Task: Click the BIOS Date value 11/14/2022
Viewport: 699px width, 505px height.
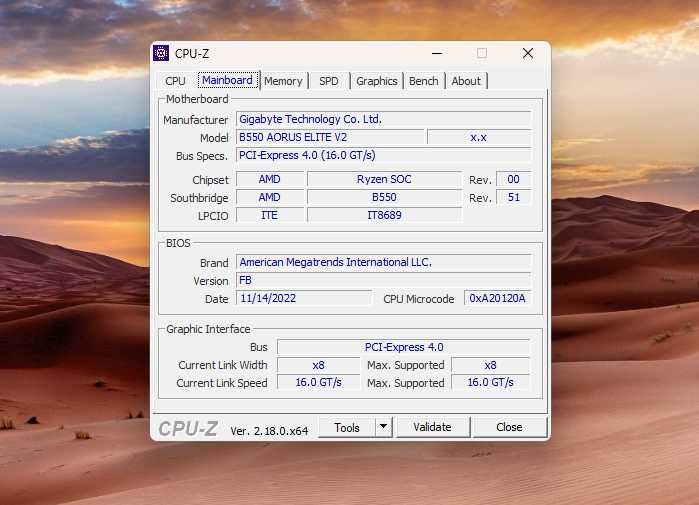Action: pos(304,298)
